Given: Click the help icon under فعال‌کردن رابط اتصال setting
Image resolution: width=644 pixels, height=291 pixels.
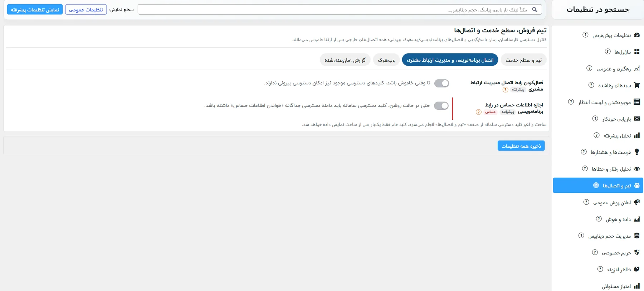Looking at the screenshot, I should (505, 90).
